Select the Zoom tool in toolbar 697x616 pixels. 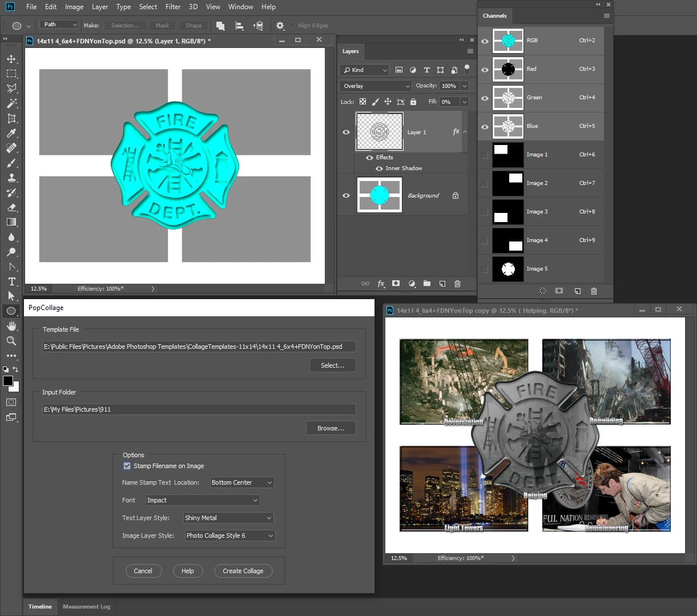point(11,341)
